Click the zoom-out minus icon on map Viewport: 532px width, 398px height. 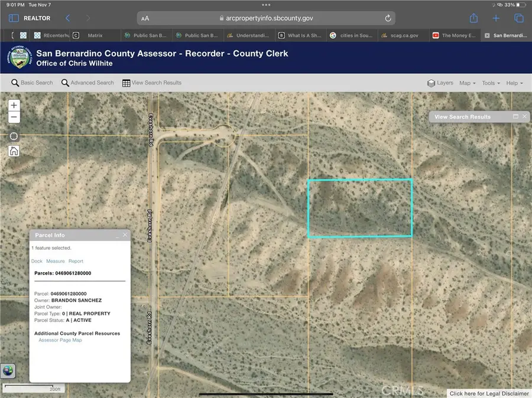[x=14, y=117]
